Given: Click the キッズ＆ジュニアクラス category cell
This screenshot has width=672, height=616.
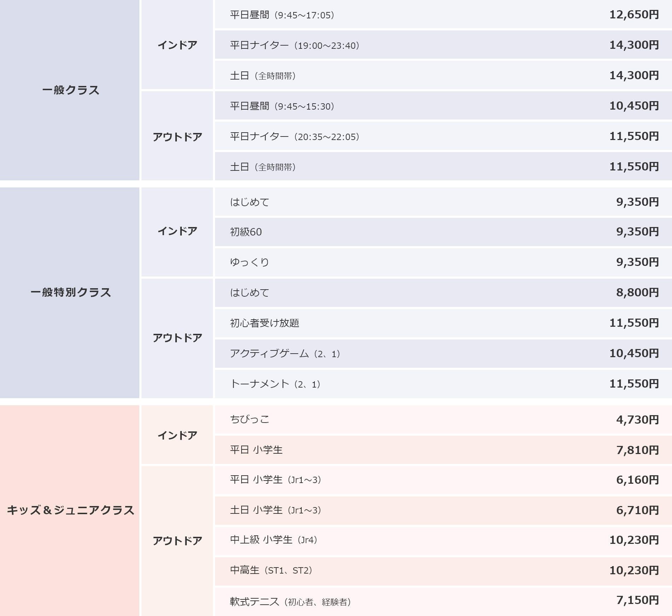Looking at the screenshot, I should 70,510.
